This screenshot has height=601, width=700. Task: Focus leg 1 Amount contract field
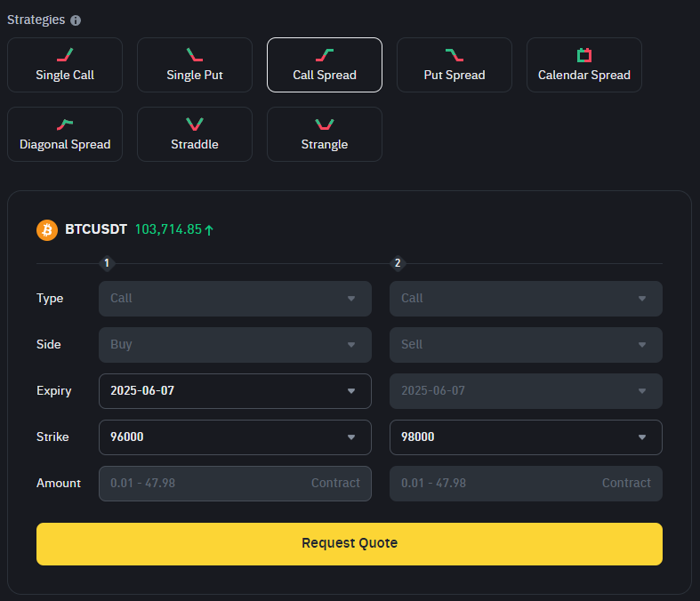click(236, 484)
